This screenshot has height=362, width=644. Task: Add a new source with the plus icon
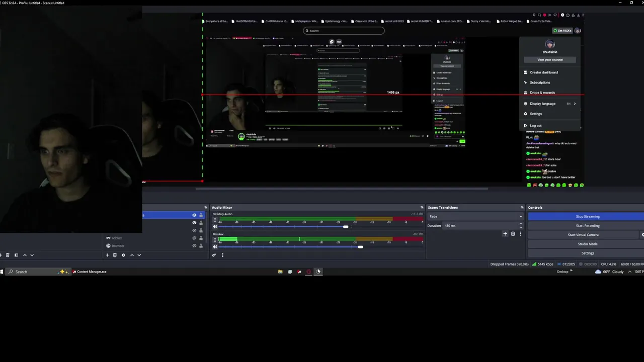click(x=107, y=255)
